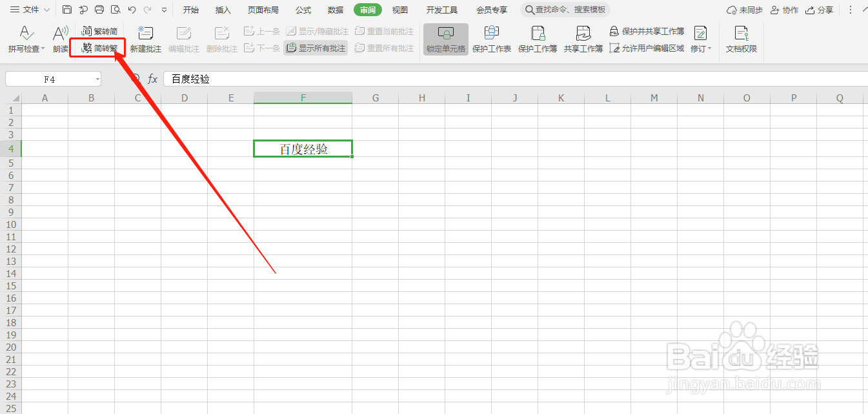Click the Save icon in quick access toolbar
This screenshot has height=414, width=868.
coord(67,10)
